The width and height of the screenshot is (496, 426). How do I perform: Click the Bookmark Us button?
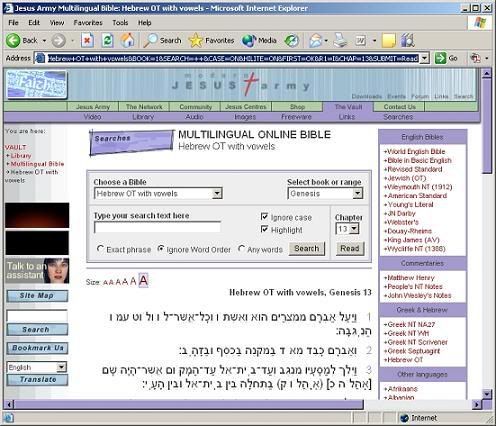37,348
